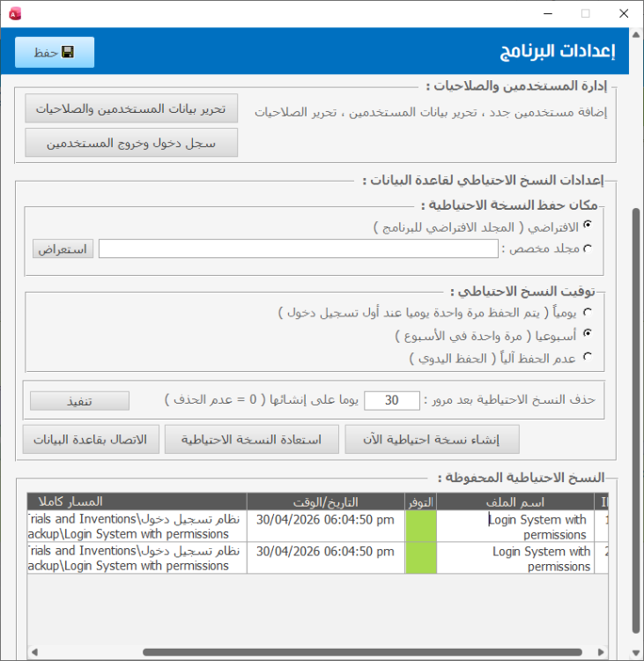This screenshot has width=644, height=661.
Task: Click the custom folder path text field
Action: (299, 249)
